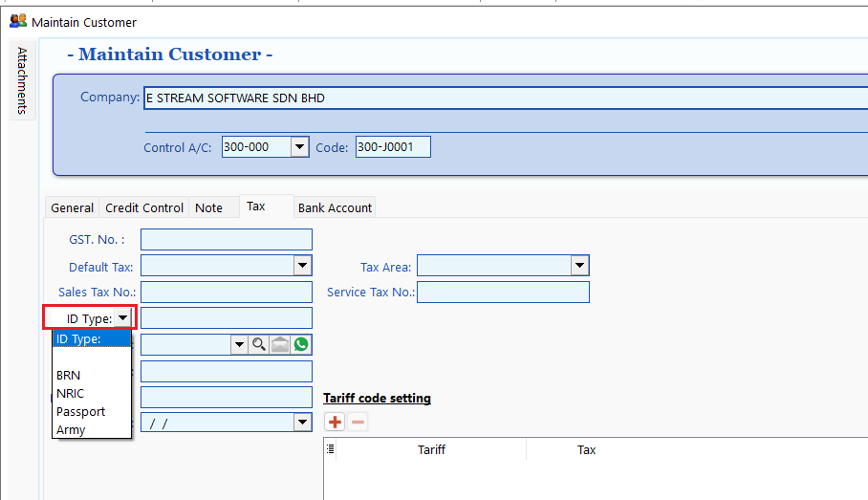Click the Maintain Customer window icon
The image size is (868, 500).
pyautogui.click(x=17, y=21)
